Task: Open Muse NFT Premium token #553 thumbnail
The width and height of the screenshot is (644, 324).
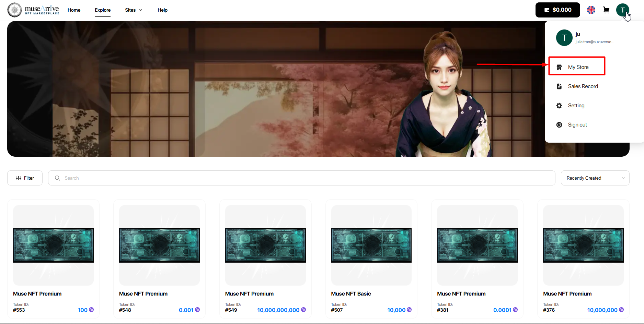Action: pos(53,245)
